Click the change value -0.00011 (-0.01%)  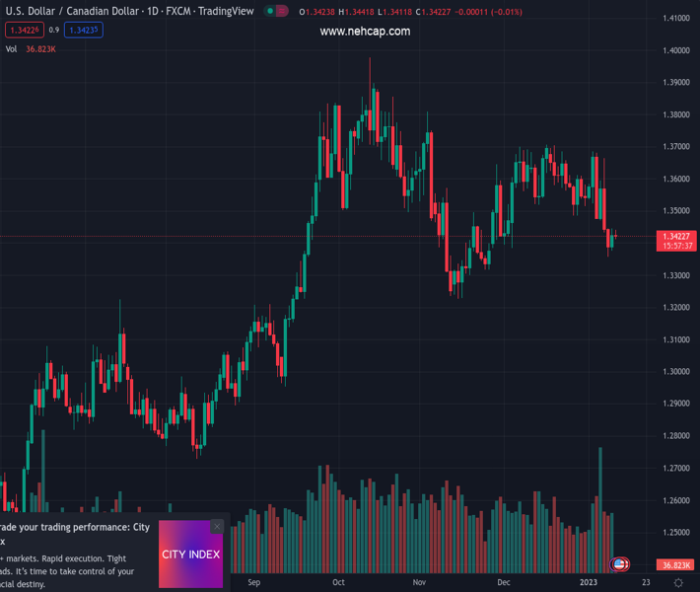click(488, 12)
